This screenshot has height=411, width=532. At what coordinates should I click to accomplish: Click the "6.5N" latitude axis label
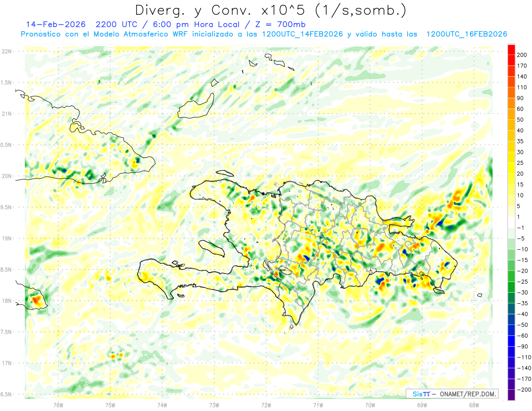click(6, 395)
